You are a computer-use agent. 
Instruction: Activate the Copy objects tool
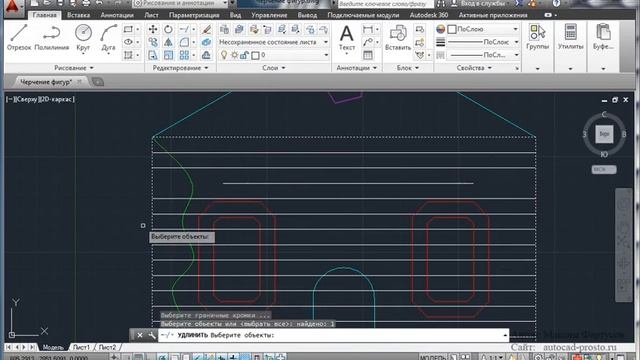[x=153, y=42]
